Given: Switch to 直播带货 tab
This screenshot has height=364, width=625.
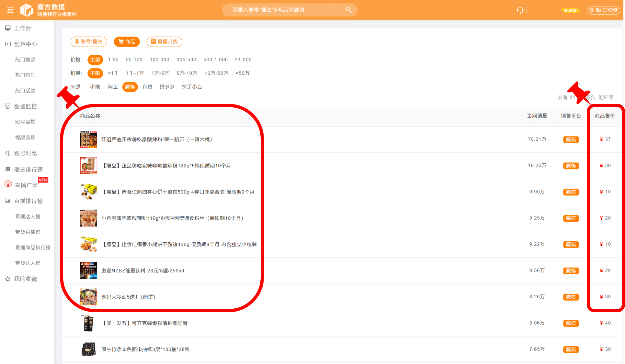Looking at the screenshot, I should pyautogui.click(x=165, y=41).
